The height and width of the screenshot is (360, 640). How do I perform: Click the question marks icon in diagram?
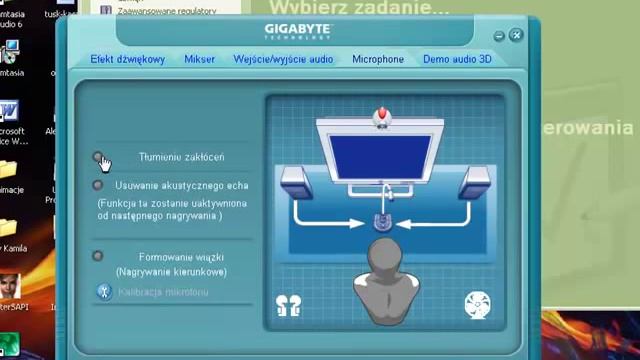tap(288, 305)
